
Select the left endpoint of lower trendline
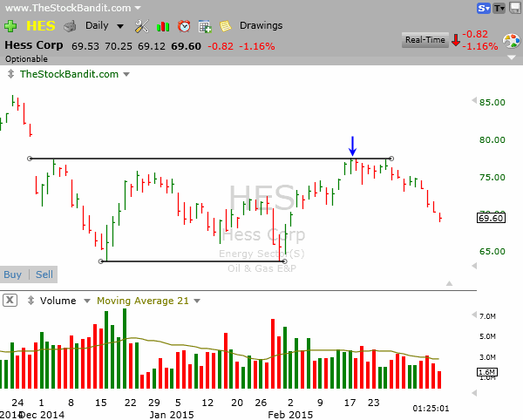point(101,261)
